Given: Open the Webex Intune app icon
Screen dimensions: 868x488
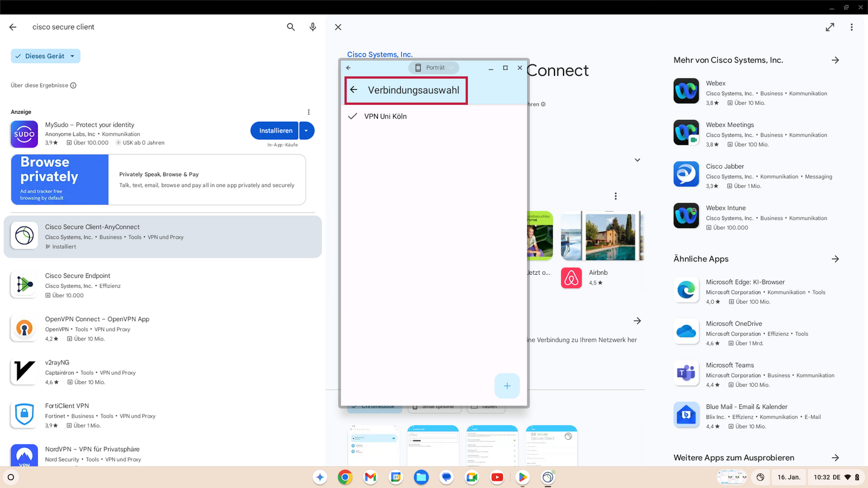Looking at the screenshot, I should click(686, 216).
